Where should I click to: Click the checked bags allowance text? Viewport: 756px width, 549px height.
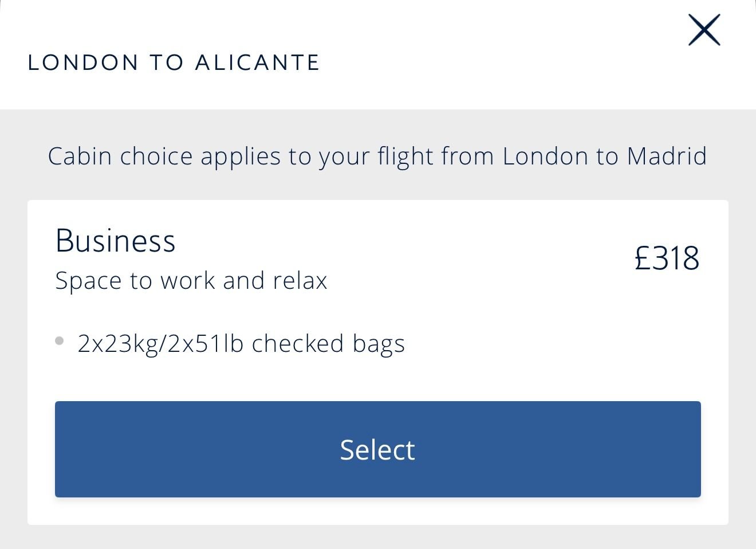click(x=241, y=344)
